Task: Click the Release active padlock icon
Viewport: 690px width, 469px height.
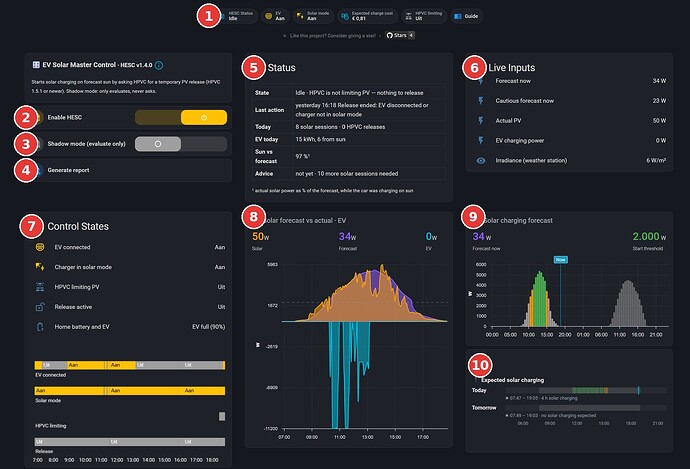Action: pos(40,307)
